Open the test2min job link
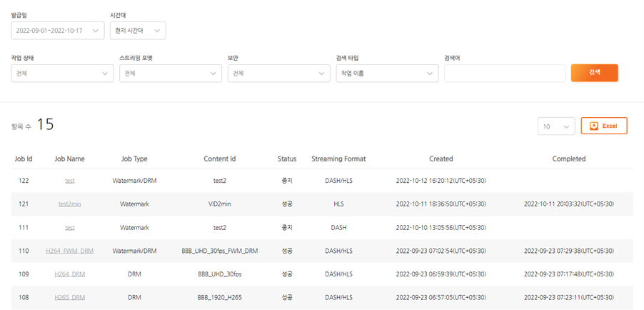Viewport: 644px width, 310px height. tap(70, 204)
